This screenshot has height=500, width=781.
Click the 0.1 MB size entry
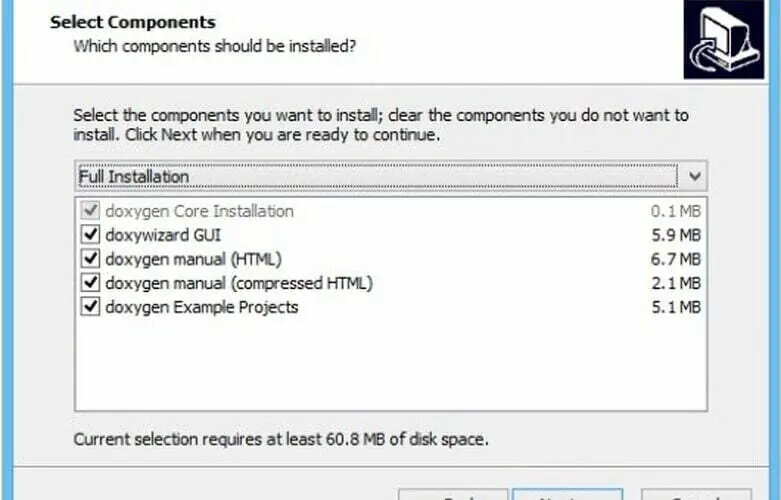tap(676, 211)
